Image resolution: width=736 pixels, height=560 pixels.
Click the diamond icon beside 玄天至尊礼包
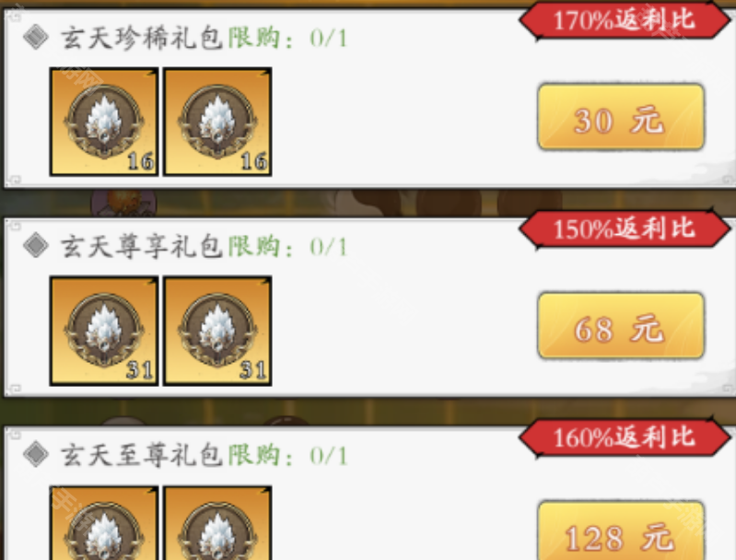(36, 454)
